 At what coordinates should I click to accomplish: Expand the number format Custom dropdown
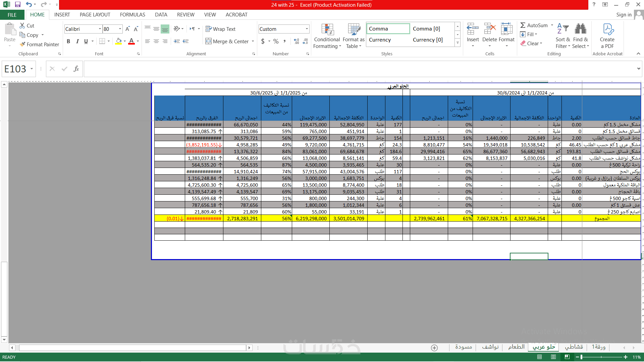click(307, 29)
